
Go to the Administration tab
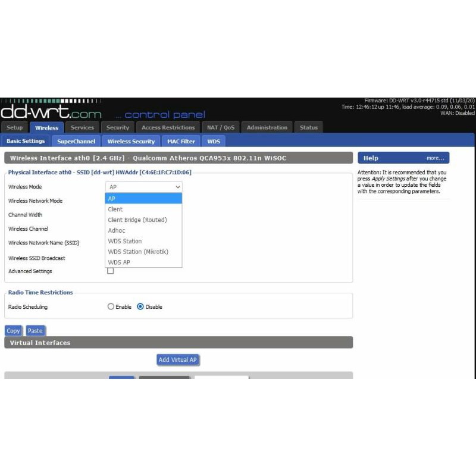point(267,127)
